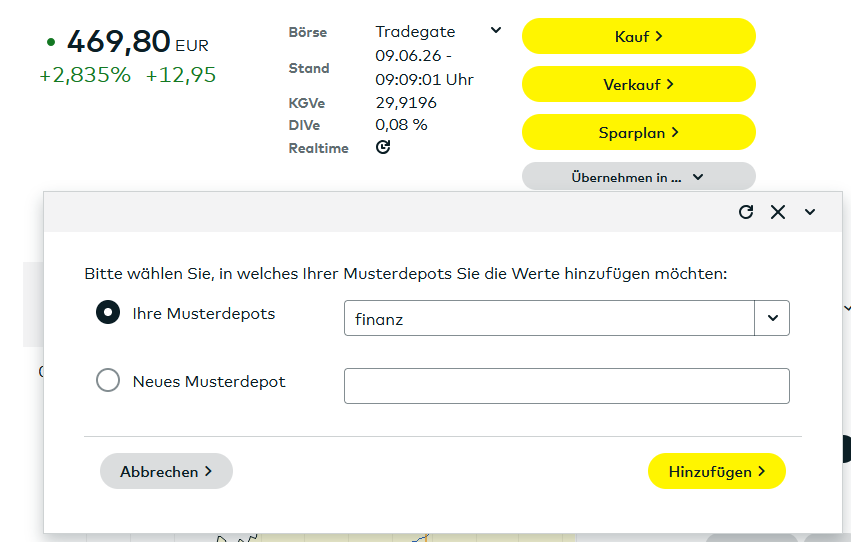Image resolution: width=851 pixels, height=542 pixels.
Task: Reload the dialog with the refresh icon
Action: tap(746, 212)
